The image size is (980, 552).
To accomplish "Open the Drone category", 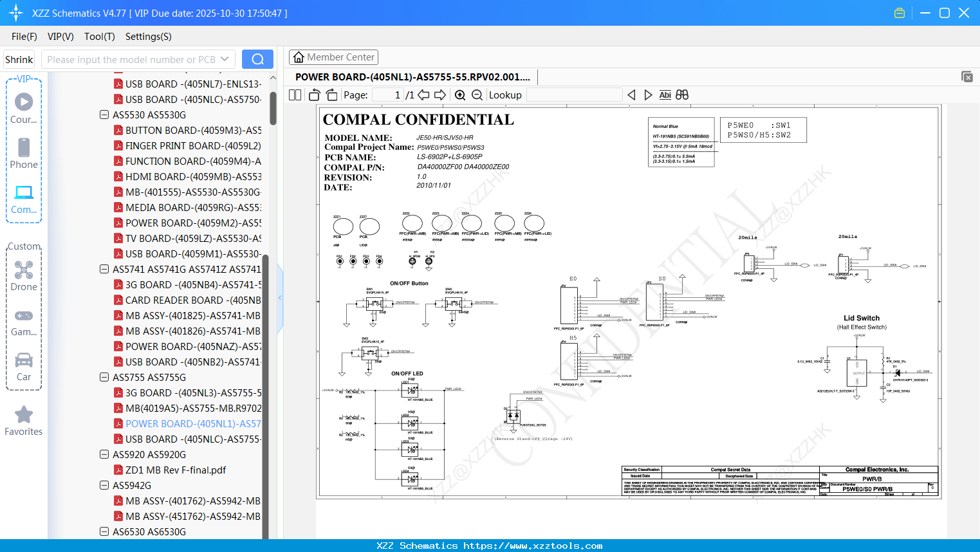I will coord(24,275).
